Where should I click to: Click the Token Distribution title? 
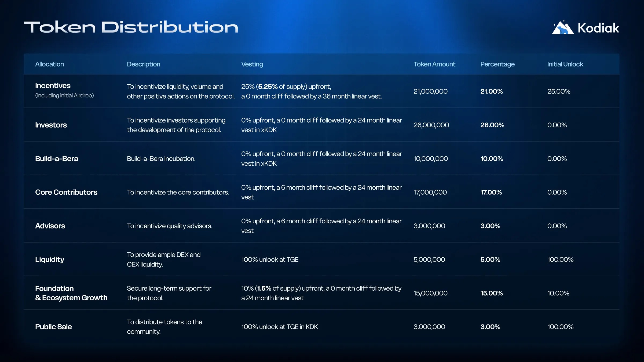tap(131, 27)
